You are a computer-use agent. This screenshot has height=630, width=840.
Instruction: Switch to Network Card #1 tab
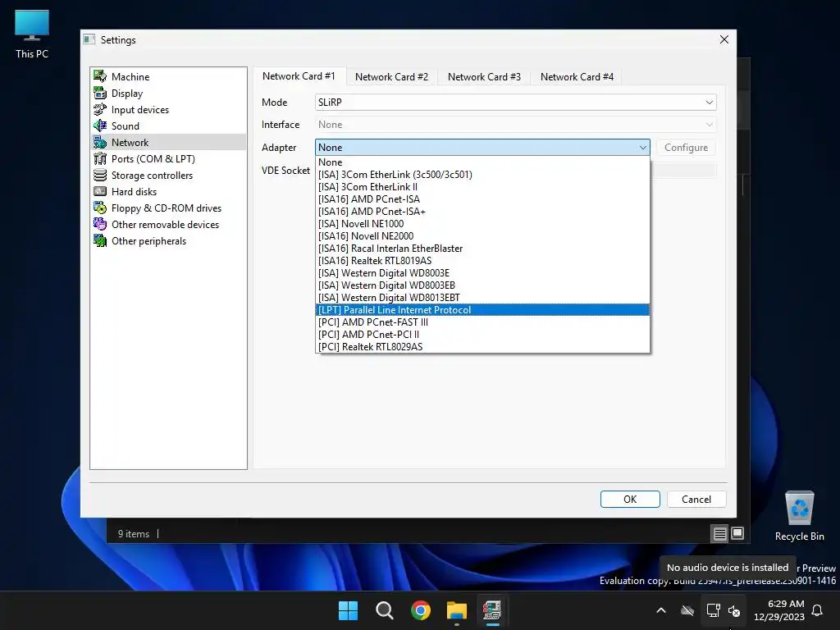[x=299, y=76]
